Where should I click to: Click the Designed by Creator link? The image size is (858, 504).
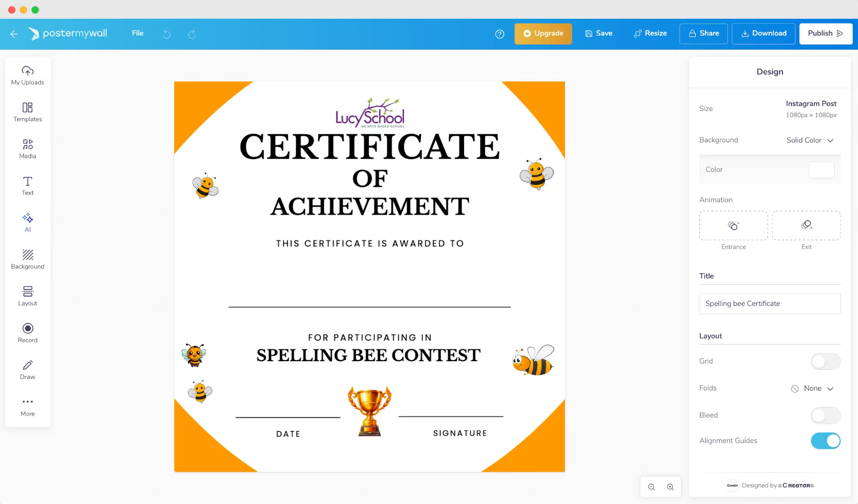[770, 486]
